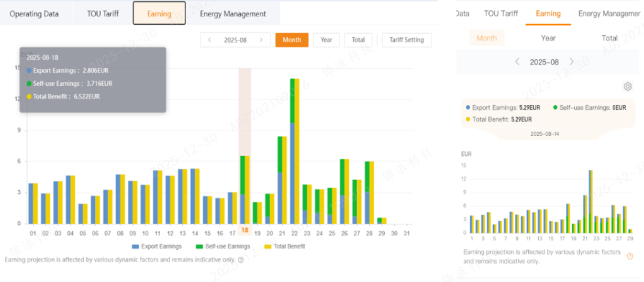Image resolution: width=644 pixels, height=282 pixels.
Task: Click the tallest bar for day 22
Action: 294,151
